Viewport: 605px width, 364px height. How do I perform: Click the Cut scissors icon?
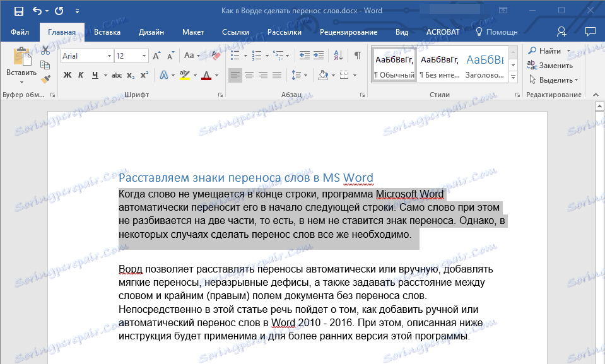point(45,51)
